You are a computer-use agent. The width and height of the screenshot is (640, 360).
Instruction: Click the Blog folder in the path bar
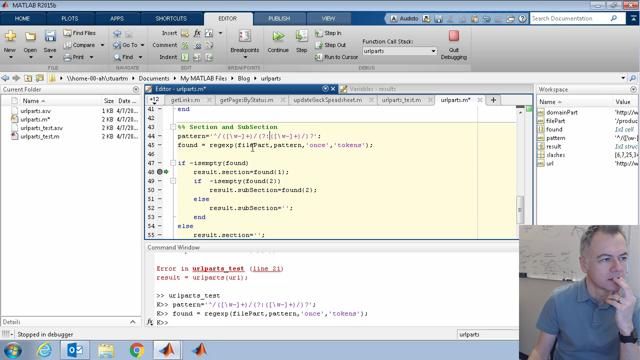tap(244, 78)
